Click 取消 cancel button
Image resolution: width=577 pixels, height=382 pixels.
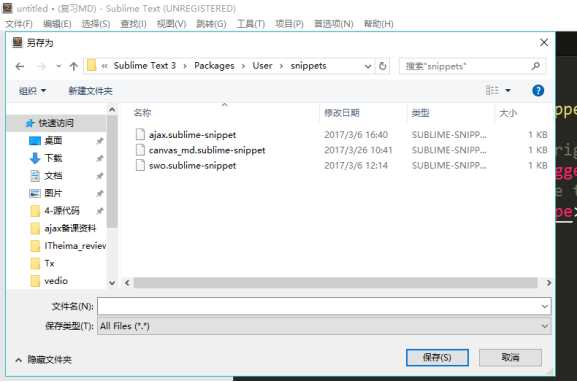pyautogui.click(x=510, y=357)
